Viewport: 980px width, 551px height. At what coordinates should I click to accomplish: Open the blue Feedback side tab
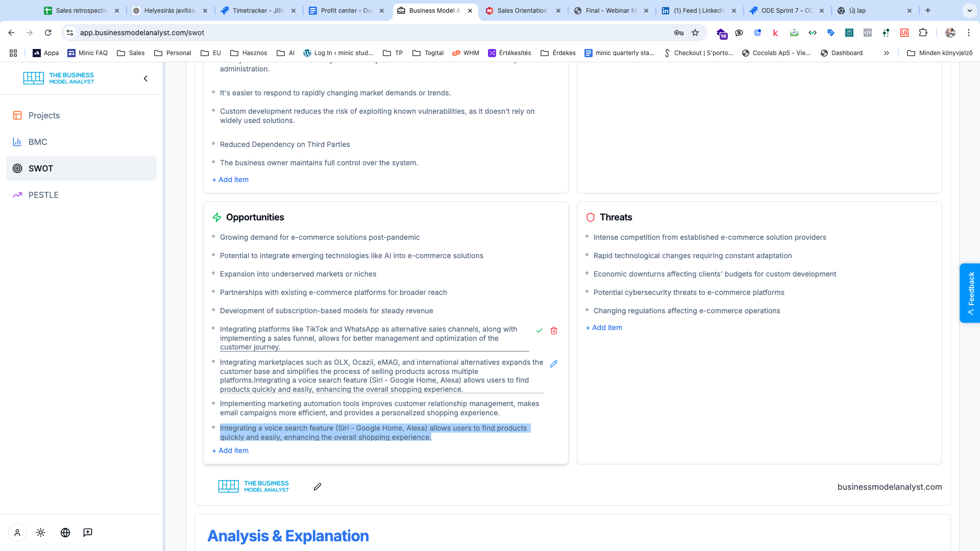tap(970, 293)
